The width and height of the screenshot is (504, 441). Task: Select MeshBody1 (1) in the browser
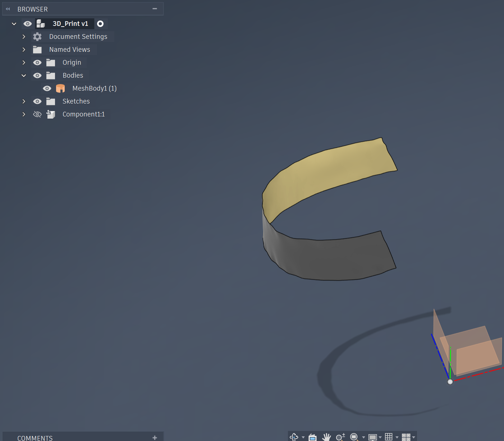pos(95,88)
